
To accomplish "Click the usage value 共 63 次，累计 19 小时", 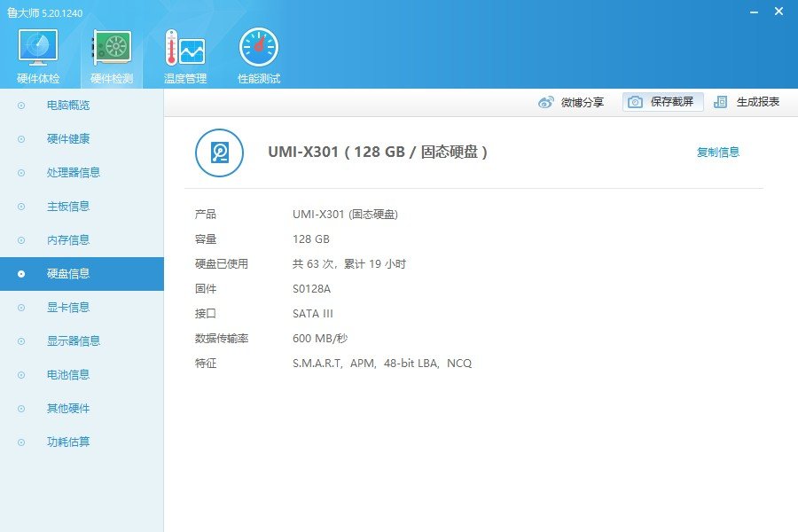I will point(349,263).
